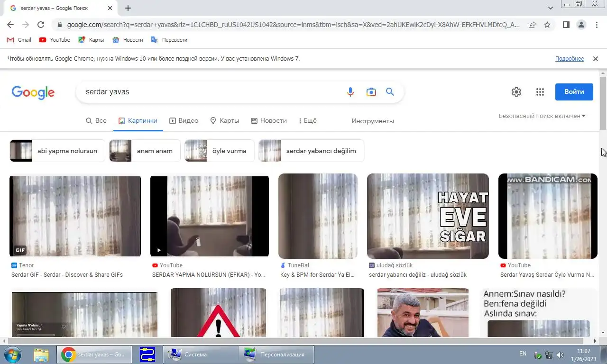Image resolution: width=607 pixels, height=364 pixels.
Task: Open the BANDICAM watermarked thumbnail
Action: point(548,216)
